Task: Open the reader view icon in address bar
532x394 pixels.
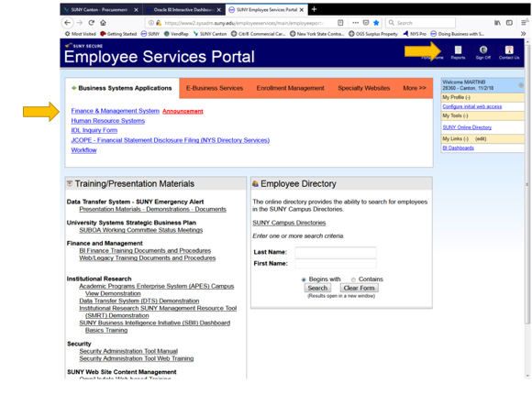Action: pos(340,23)
